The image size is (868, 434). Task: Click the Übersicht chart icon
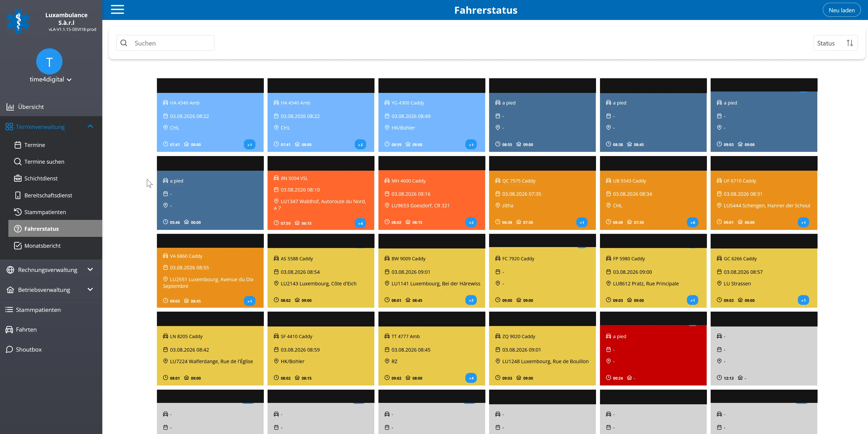pyautogui.click(x=10, y=107)
